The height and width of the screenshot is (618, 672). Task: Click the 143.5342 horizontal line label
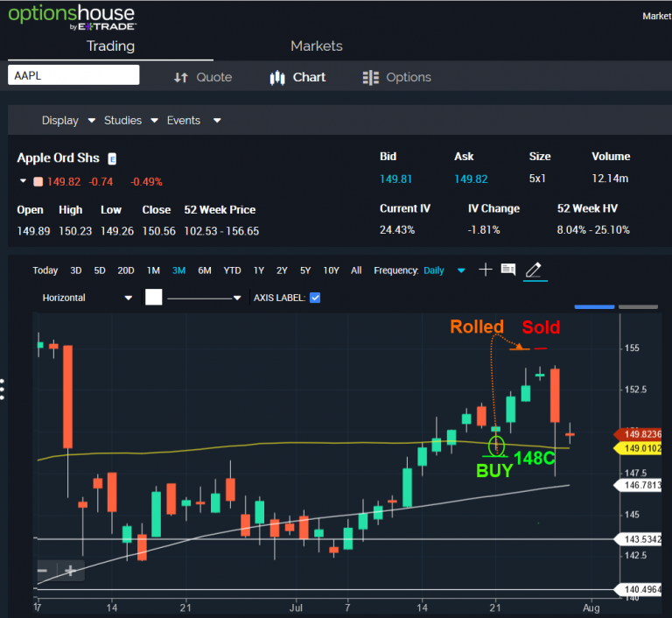(x=639, y=539)
